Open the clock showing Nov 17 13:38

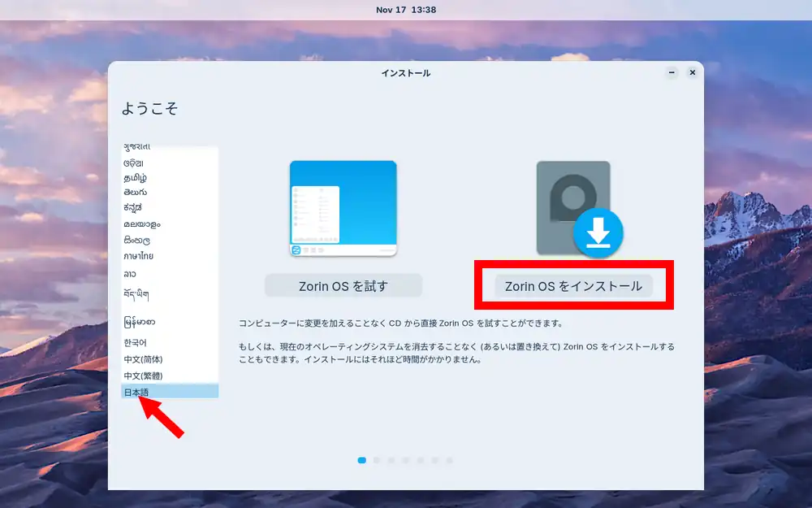coord(406,10)
